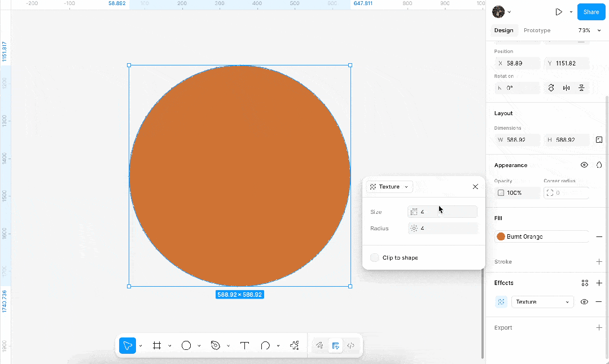This screenshot has height=364, width=609.
Task: Toggle constrain proportions lock
Action: pos(599,140)
